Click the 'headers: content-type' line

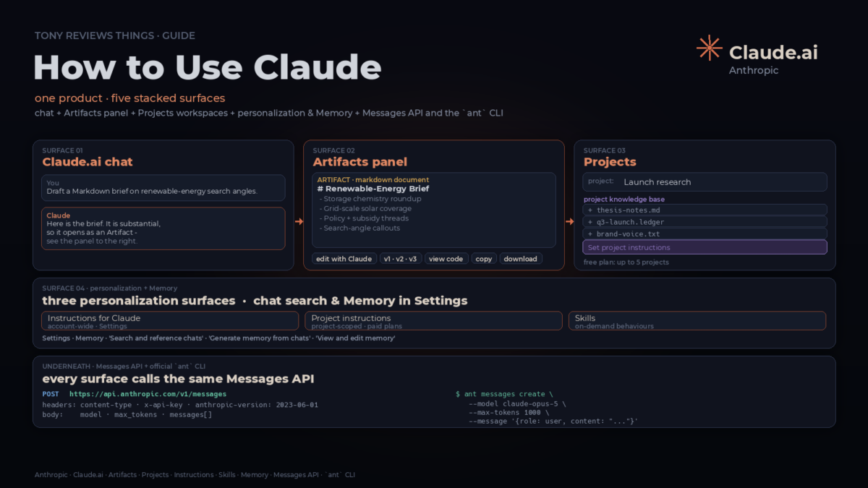click(180, 405)
